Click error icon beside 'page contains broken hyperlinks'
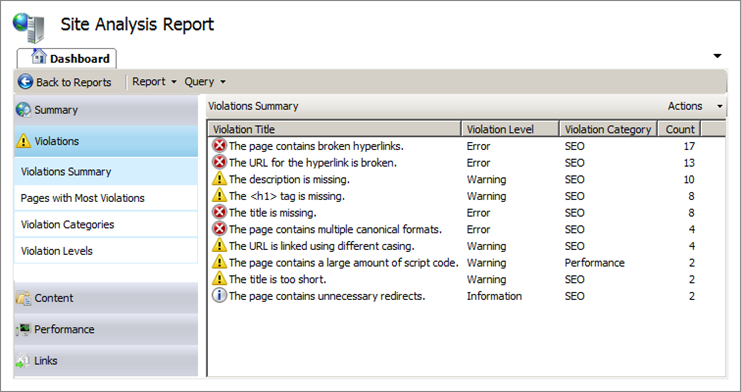The width and height of the screenshot is (742, 392). pos(219,145)
